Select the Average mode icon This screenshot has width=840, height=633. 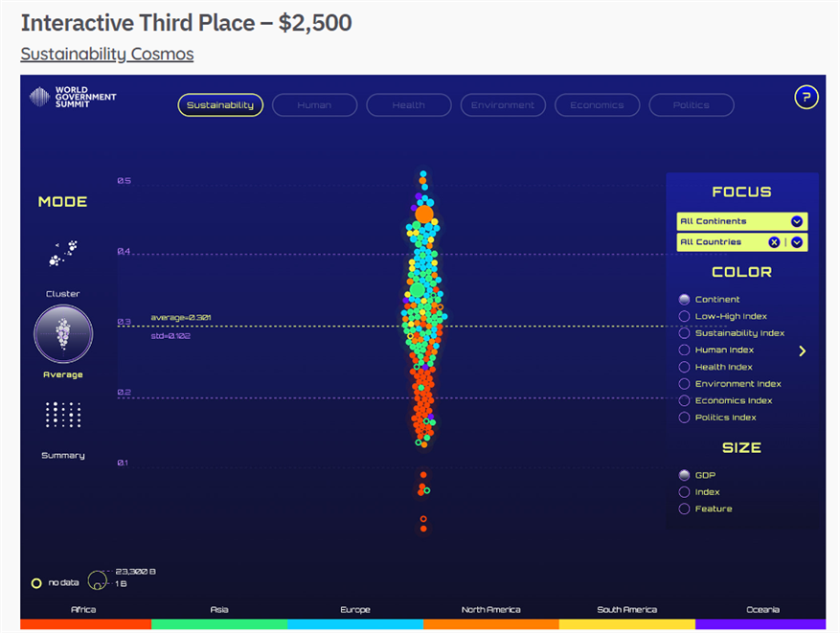tap(63, 333)
